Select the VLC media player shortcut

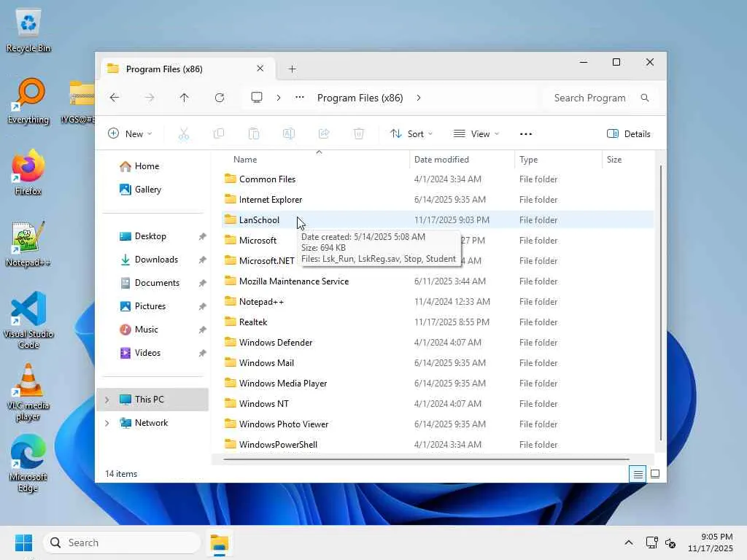pos(28,392)
